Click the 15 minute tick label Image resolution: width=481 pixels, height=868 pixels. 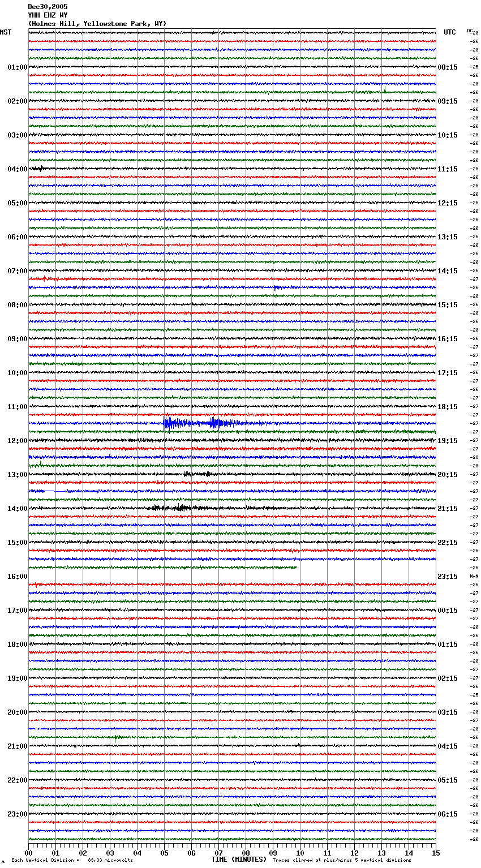(436, 853)
